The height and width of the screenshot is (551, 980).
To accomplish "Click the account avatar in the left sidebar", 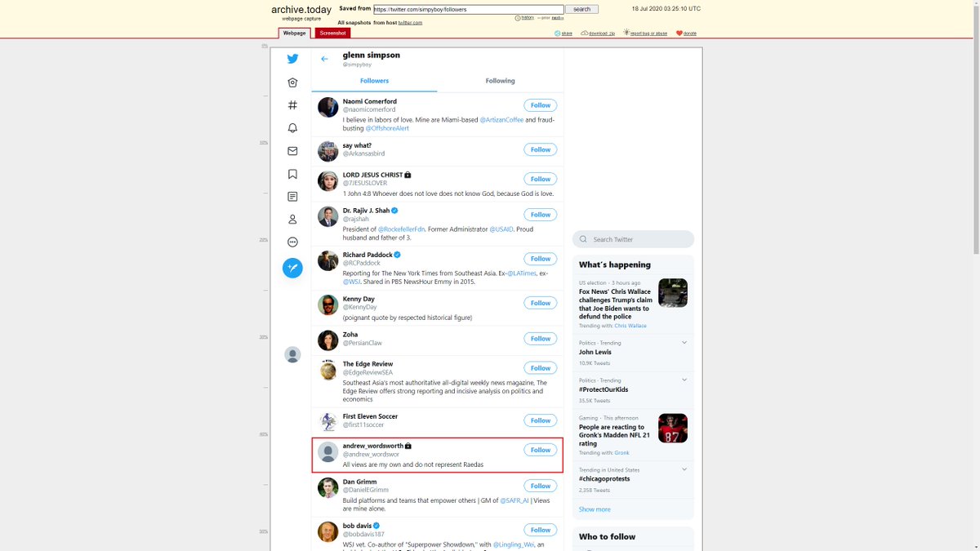I will click(x=292, y=354).
